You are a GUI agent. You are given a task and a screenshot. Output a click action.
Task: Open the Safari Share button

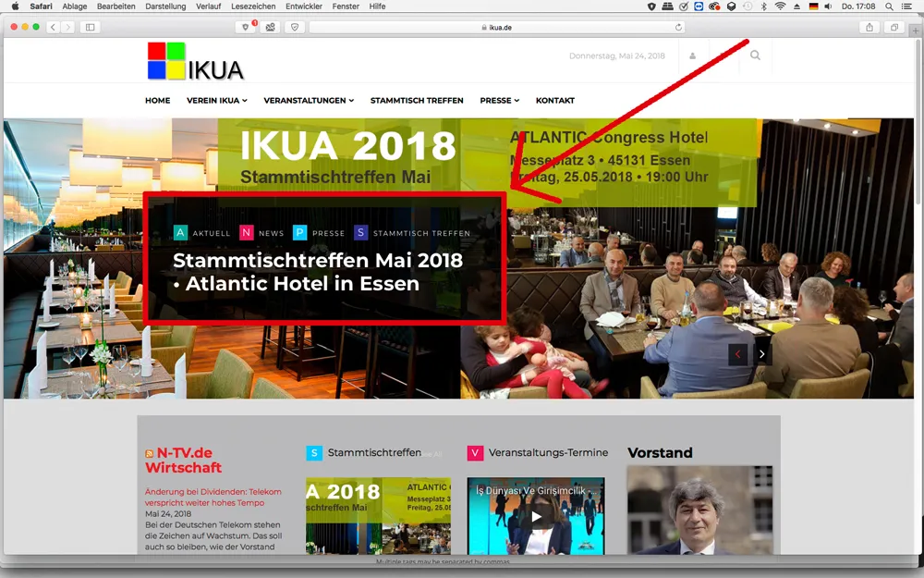[x=869, y=27]
